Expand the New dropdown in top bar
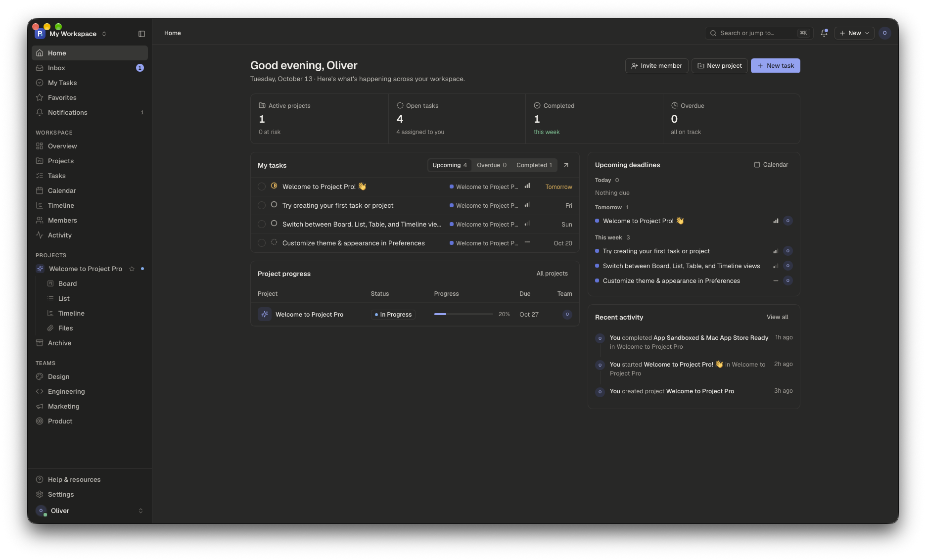 (854, 33)
